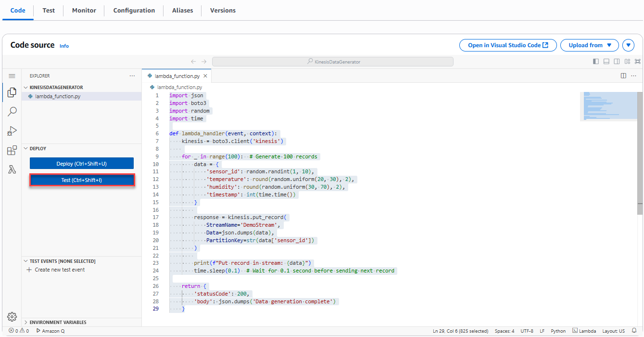The width and height of the screenshot is (644, 337).
Task: Open the Search magnifier in sidebar
Action: [12, 112]
